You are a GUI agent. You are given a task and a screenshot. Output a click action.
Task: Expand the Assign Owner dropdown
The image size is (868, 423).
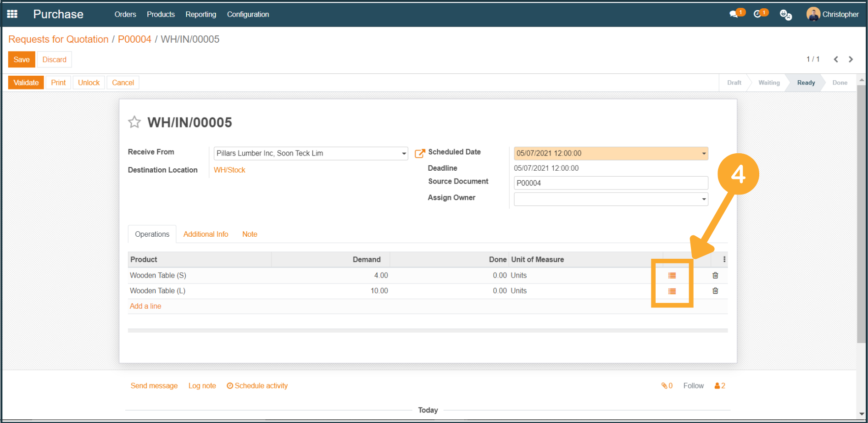click(x=703, y=200)
